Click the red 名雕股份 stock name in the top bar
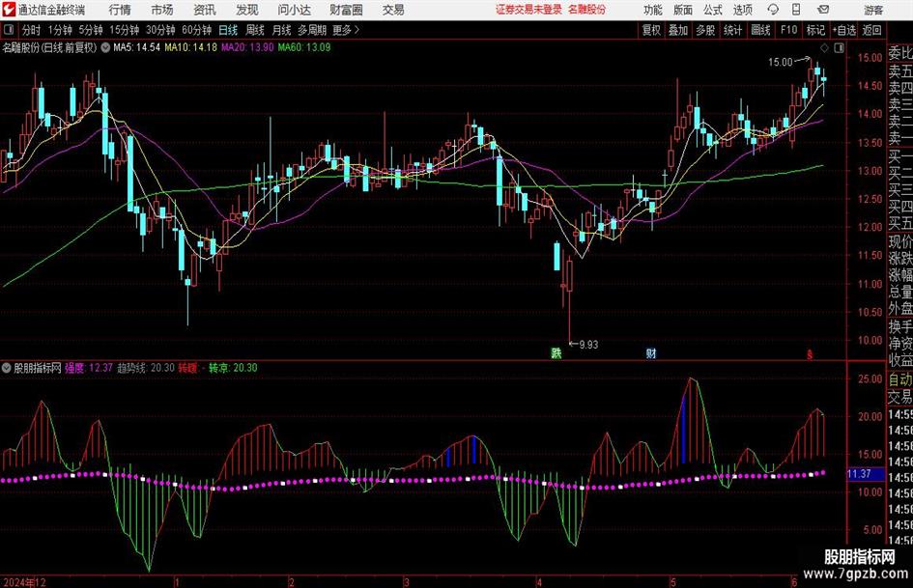Viewport: 913px width, 588px height. 587,10
